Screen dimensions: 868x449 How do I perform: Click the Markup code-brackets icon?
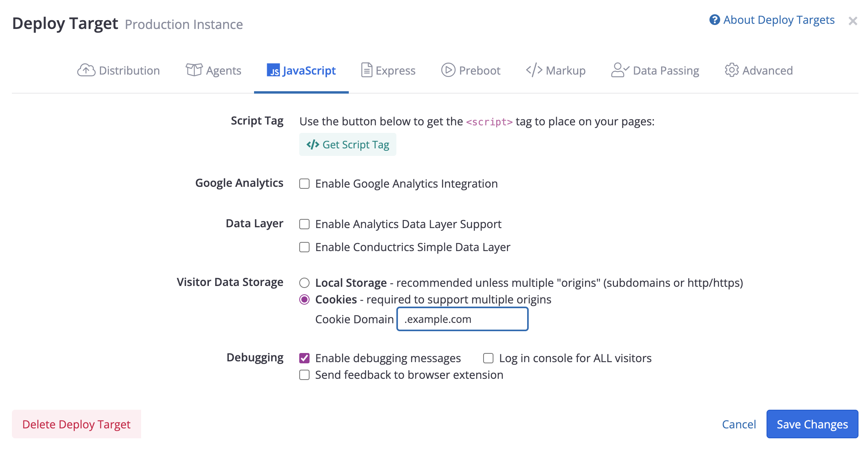[x=534, y=70]
